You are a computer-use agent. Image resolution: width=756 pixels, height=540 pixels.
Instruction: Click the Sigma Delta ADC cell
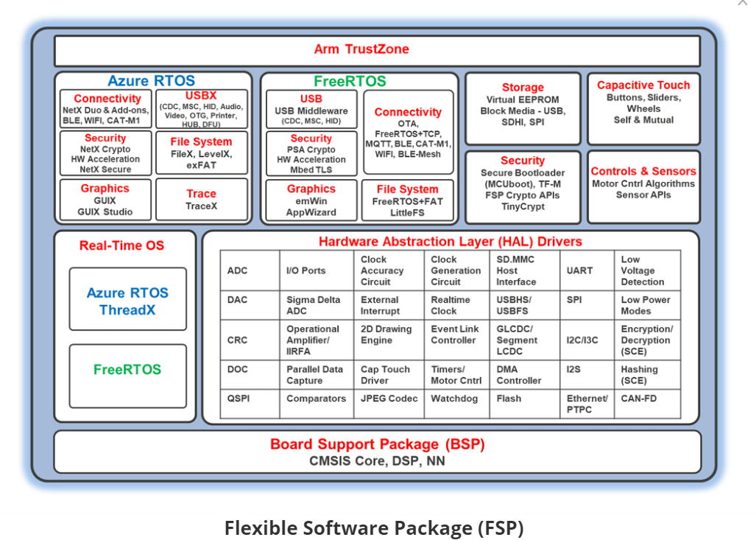pyautogui.click(x=317, y=305)
